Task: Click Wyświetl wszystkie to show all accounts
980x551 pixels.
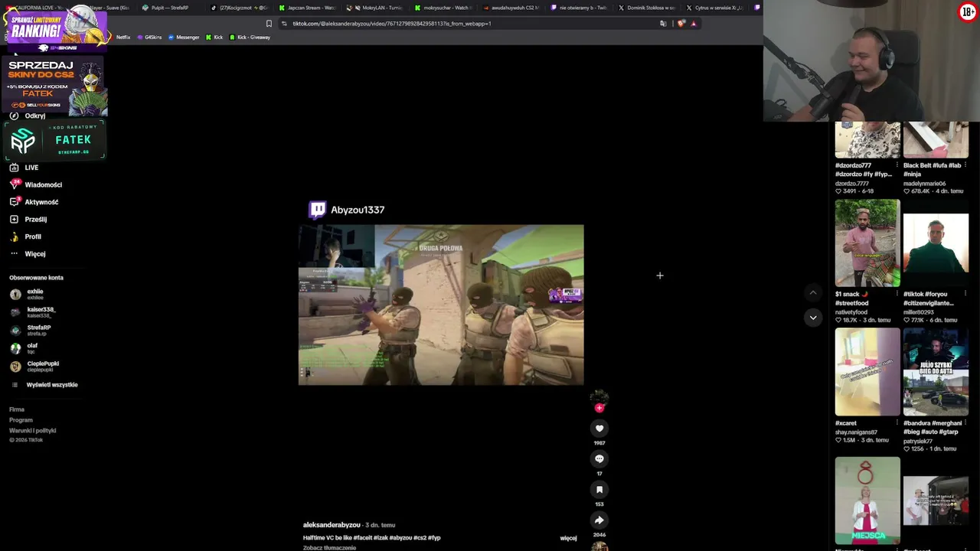Action: (46, 385)
